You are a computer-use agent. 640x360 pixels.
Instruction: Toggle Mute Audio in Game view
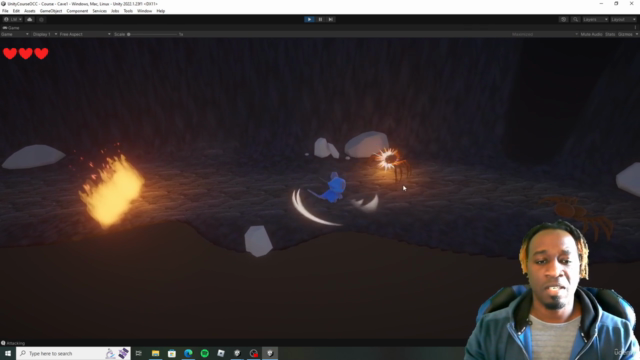coord(591,34)
